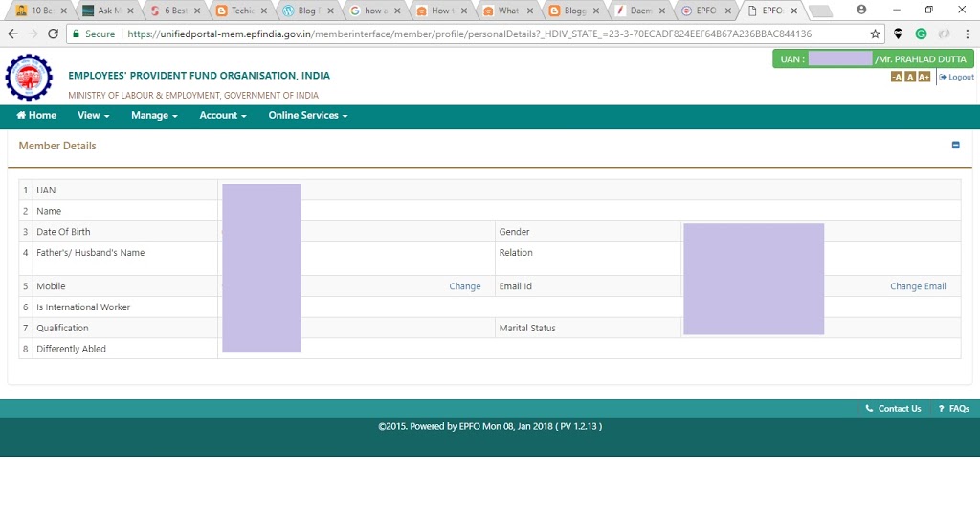The height and width of the screenshot is (523, 980).
Task: Open the Account dropdown menu
Action: [222, 115]
